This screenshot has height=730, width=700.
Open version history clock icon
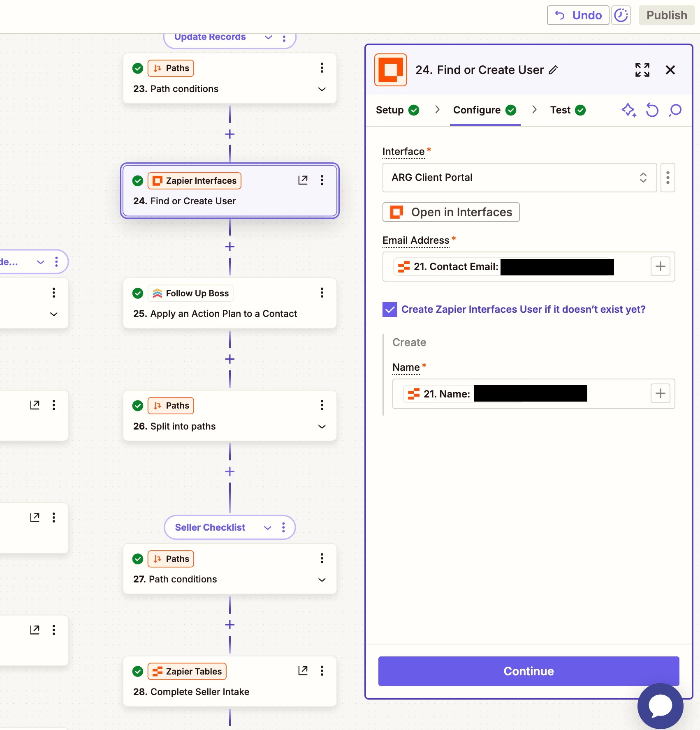(621, 15)
